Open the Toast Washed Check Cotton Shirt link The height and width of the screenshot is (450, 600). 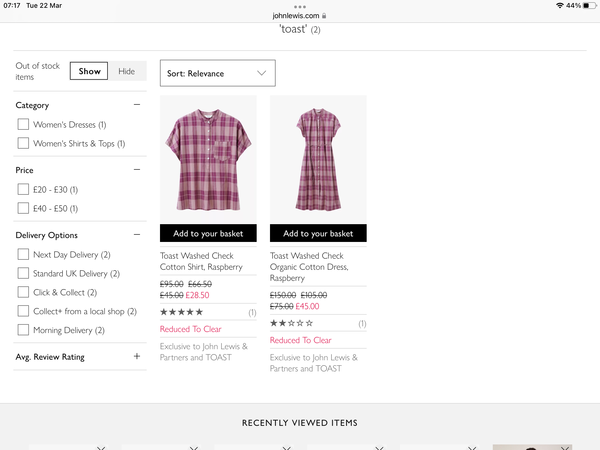pyautogui.click(x=201, y=261)
